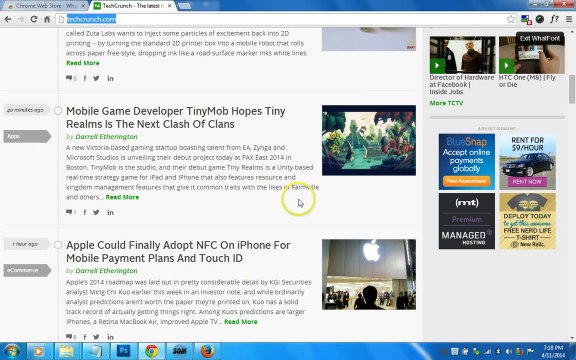This screenshot has width=576, height=360.
Task: Open author Darrell Etherington on Apple NFC article
Action: click(x=106, y=270)
